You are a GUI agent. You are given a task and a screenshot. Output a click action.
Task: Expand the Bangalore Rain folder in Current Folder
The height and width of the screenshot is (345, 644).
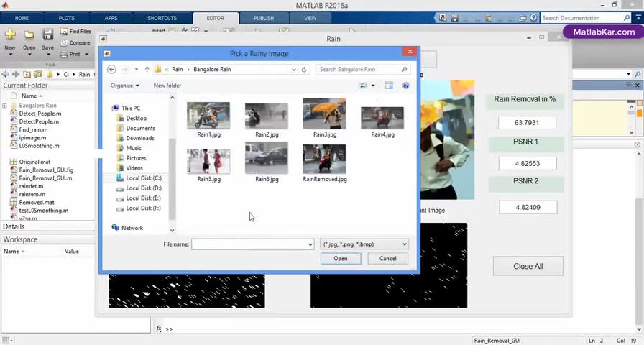pos(4,106)
